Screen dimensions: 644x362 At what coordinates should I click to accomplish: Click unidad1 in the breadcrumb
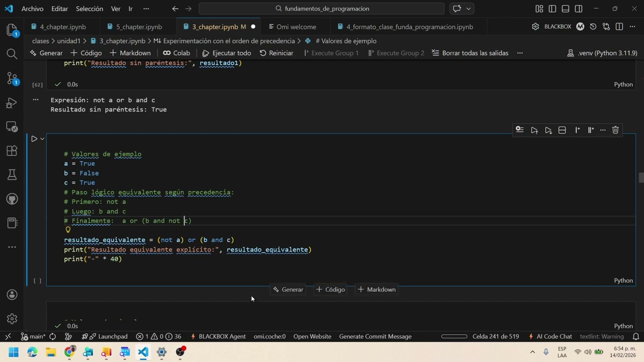pos(69,41)
